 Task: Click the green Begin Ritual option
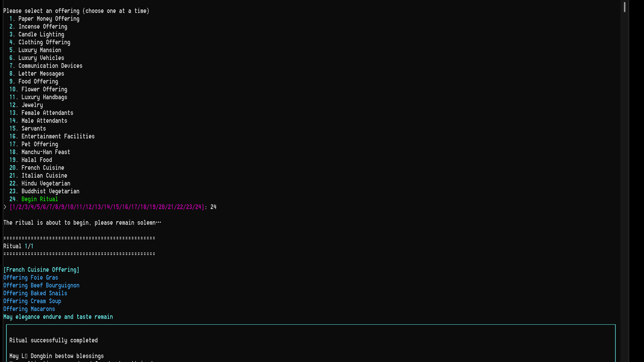coord(40,199)
